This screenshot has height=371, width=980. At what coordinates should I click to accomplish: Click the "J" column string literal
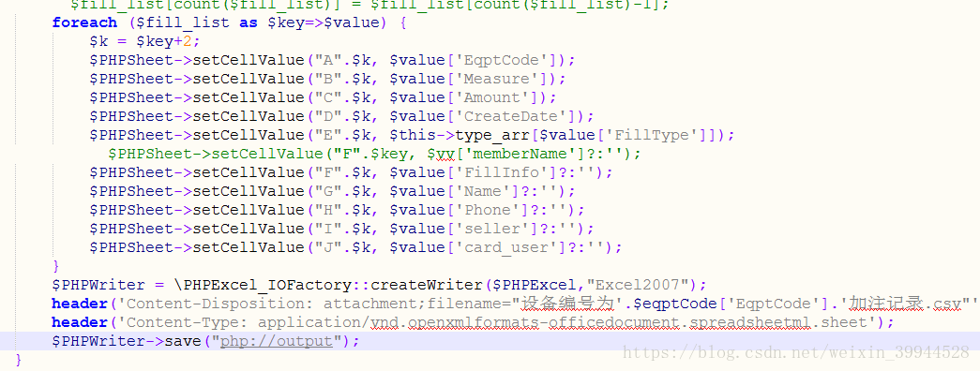[328, 248]
